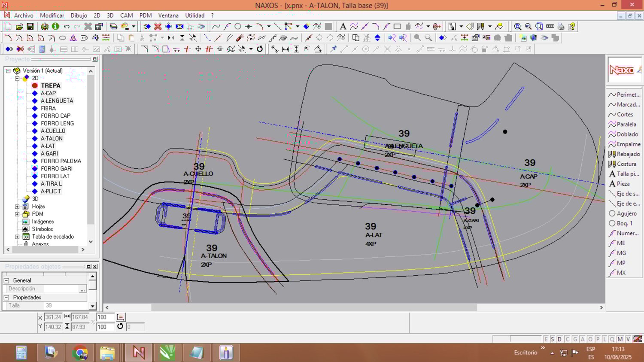
Task: Open the Dibujo menu
Action: point(79,15)
